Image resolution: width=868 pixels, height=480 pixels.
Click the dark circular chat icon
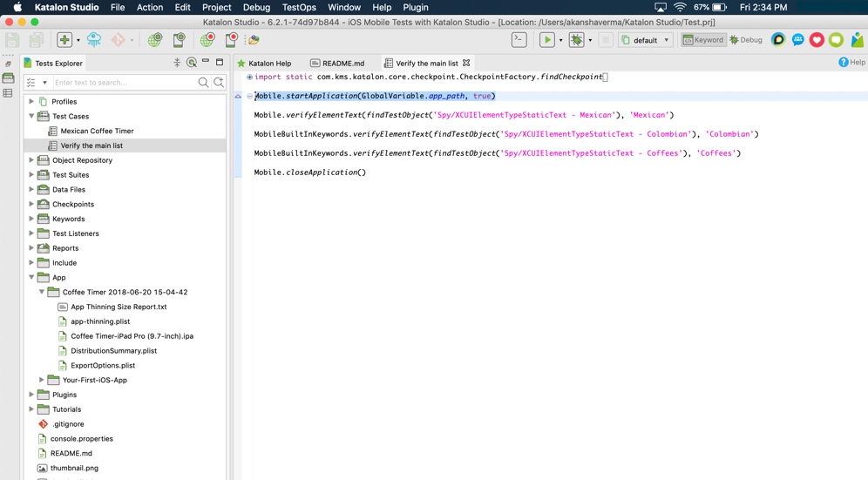pyautogui.click(x=778, y=40)
